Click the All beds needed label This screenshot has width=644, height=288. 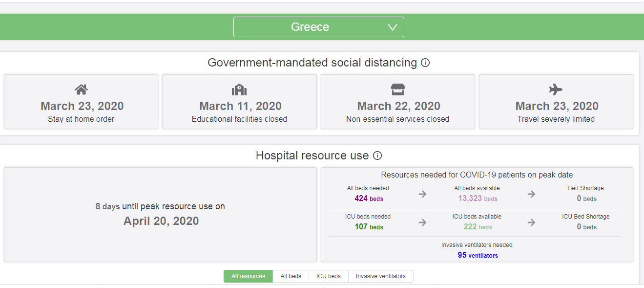[x=368, y=188]
